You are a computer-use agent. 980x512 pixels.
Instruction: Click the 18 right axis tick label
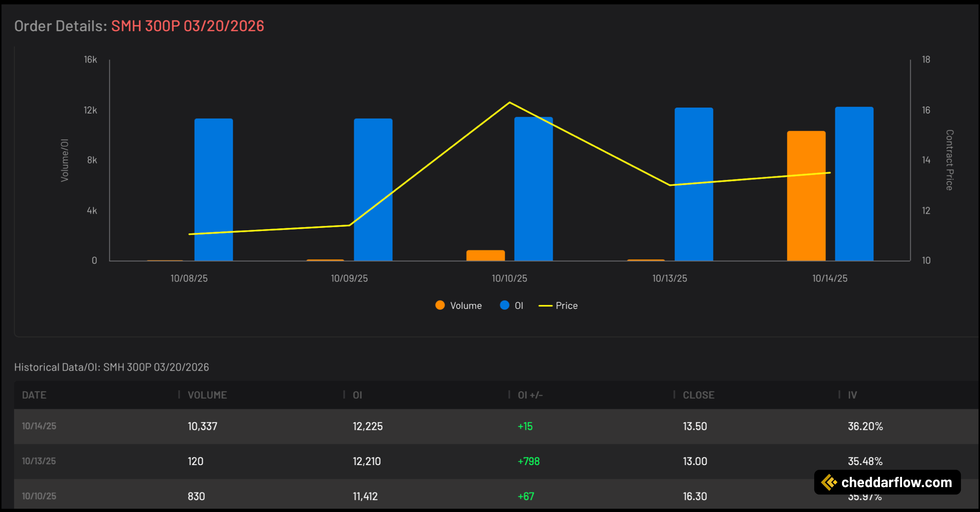(x=926, y=60)
